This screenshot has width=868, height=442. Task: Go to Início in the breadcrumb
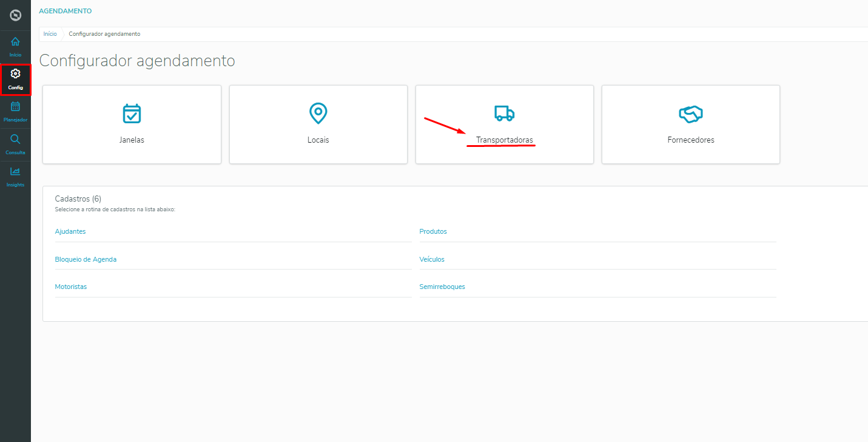(x=50, y=34)
